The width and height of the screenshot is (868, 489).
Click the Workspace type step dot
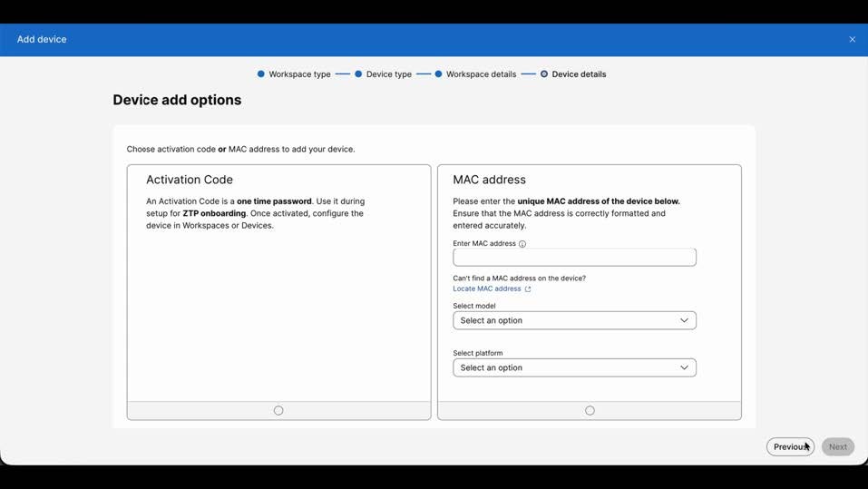[261, 74]
